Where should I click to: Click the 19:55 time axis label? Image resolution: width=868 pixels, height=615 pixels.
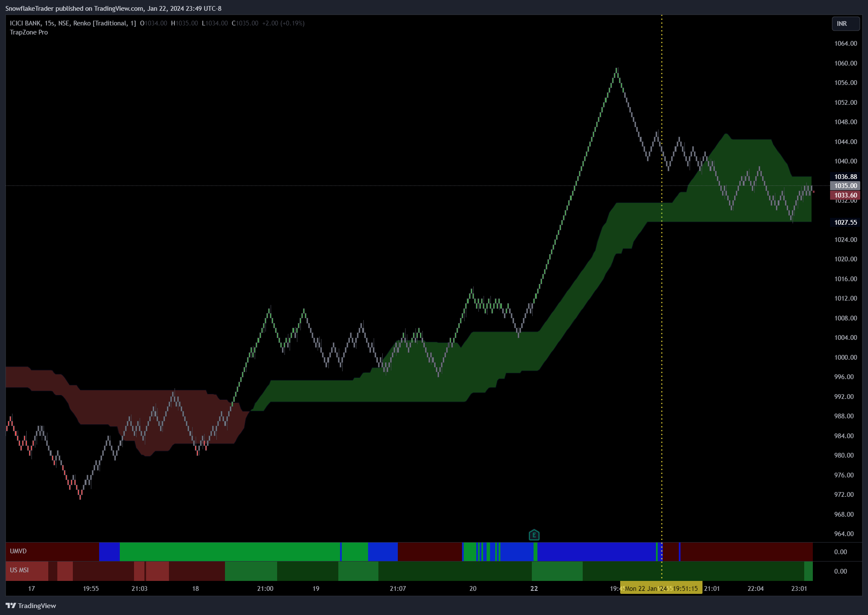(91, 588)
